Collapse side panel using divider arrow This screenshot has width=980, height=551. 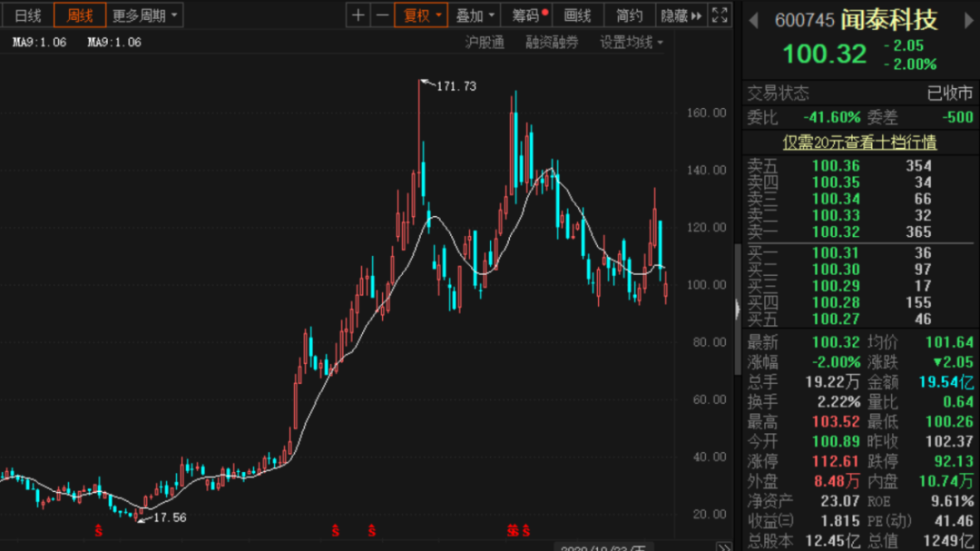(738, 309)
